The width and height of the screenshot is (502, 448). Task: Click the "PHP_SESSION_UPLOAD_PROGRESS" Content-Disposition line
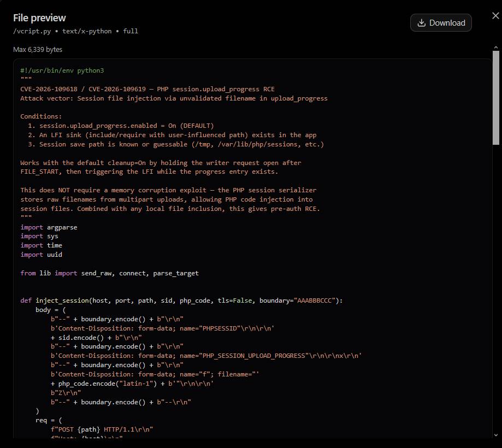206,356
